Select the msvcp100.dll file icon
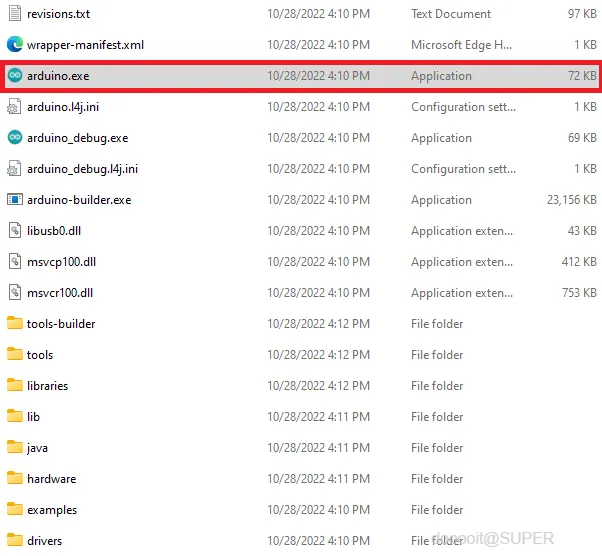Viewport: 602px width, 556px height. [15, 261]
